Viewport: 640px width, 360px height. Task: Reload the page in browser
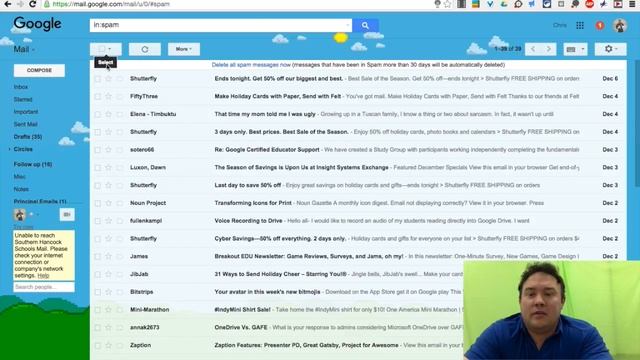click(33, 4)
